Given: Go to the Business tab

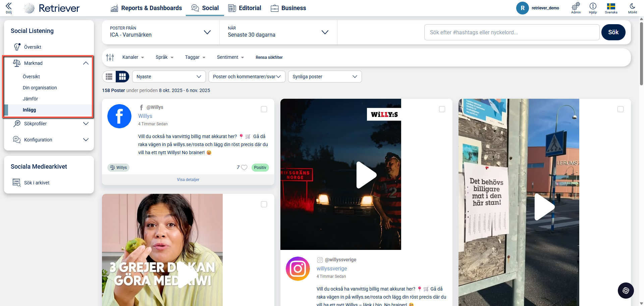Looking at the screenshot, I should tap(288, 8).
